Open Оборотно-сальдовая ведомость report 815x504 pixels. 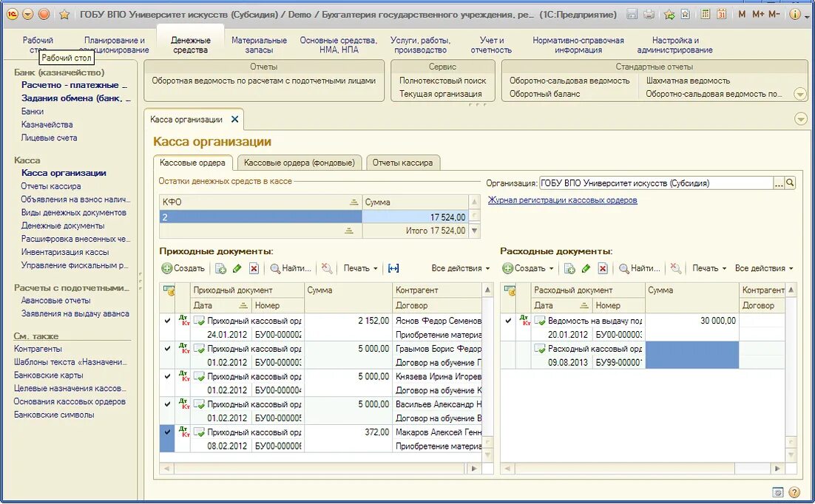coord(569,81)
